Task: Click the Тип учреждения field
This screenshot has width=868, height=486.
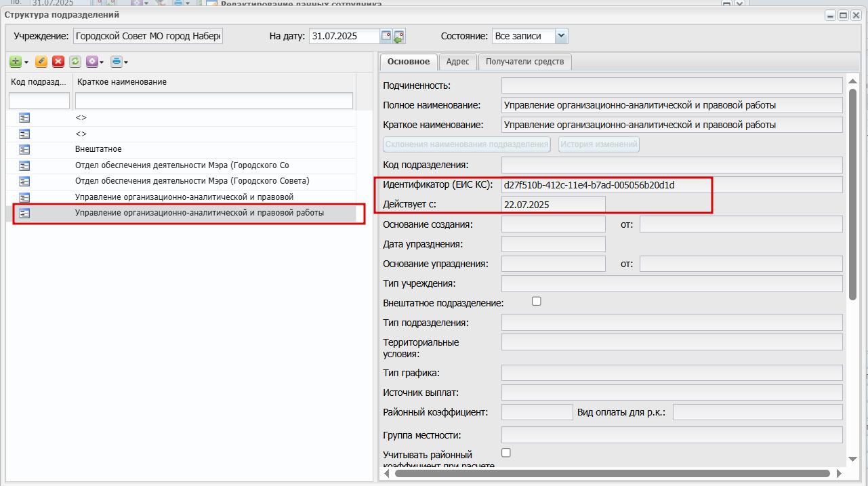Action: [x=672, y=283]
